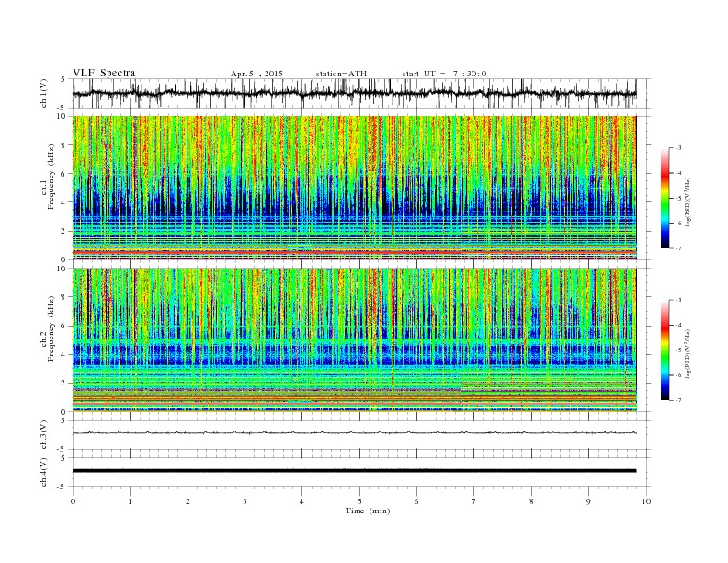Click the "1" time axis tick label

point(130,501)
